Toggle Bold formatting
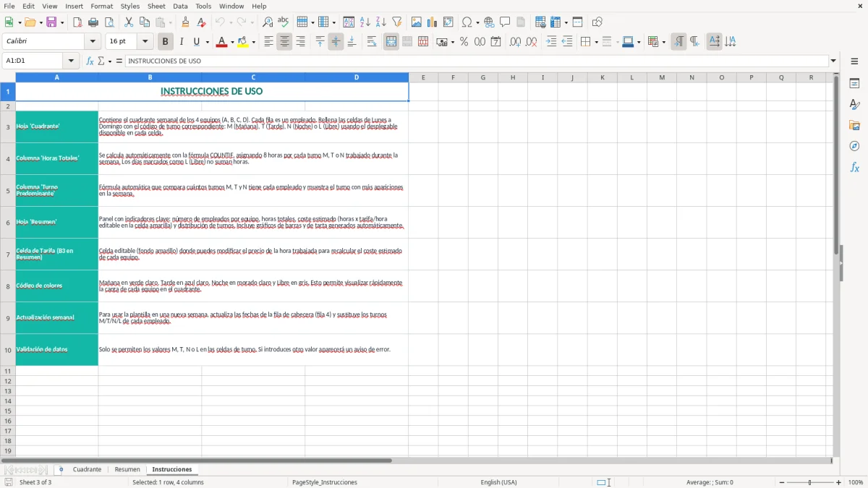The height and width of the screenshot is (488, 868). [x=165, y=42]
